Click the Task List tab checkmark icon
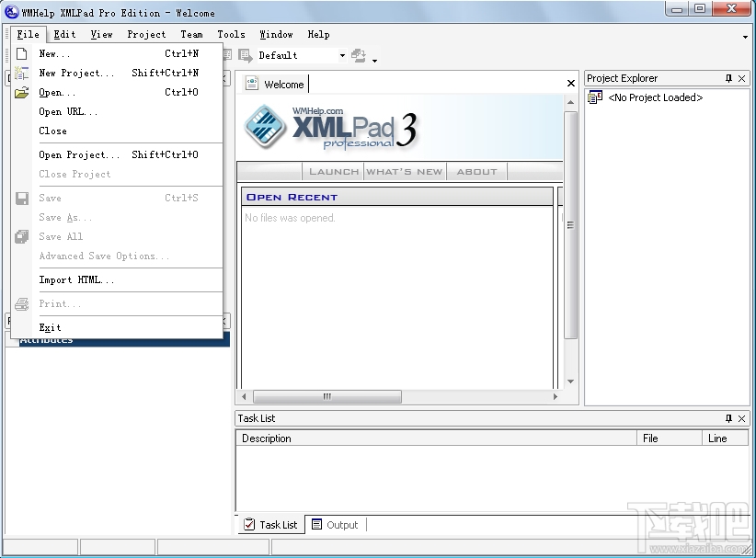Viewport: 756px width, 558px height. (x=249, y=524)
